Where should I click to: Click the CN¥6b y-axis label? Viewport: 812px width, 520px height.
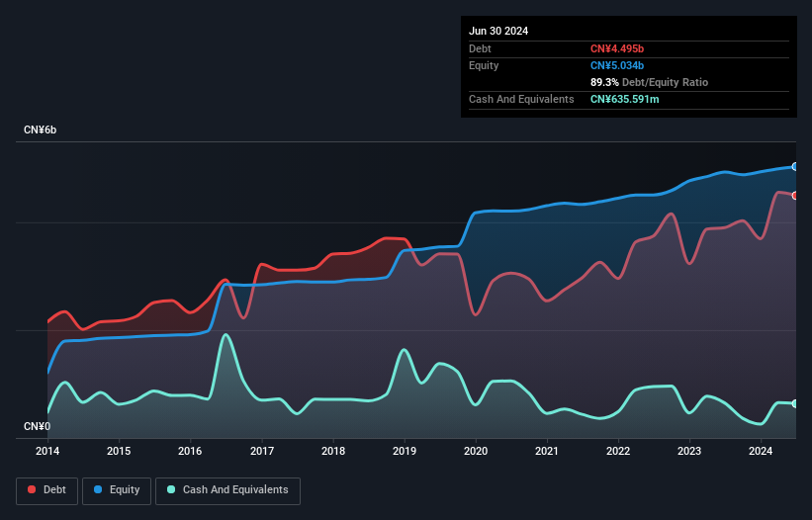click(40, 130)
